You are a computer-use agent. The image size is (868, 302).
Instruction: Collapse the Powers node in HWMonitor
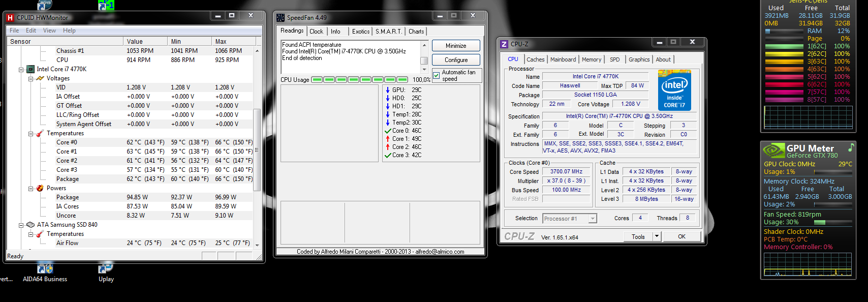[x=31, y=188]
